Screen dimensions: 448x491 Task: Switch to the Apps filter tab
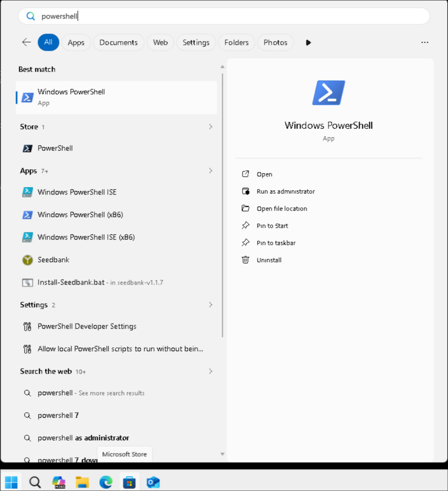click(x=76, y=42)
